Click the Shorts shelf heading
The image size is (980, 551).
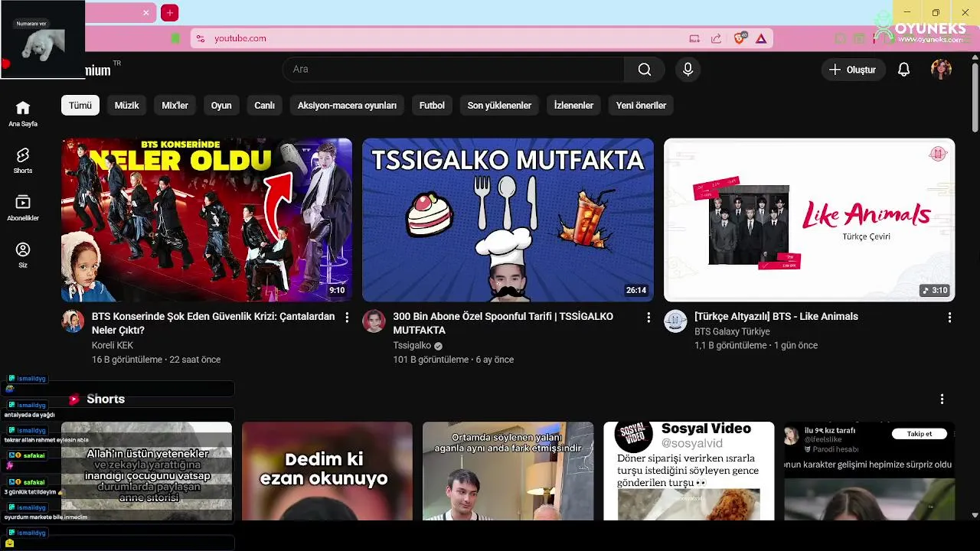105,399
